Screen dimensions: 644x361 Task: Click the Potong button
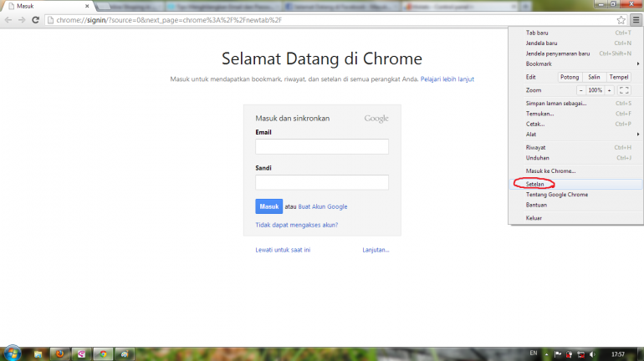570,77
